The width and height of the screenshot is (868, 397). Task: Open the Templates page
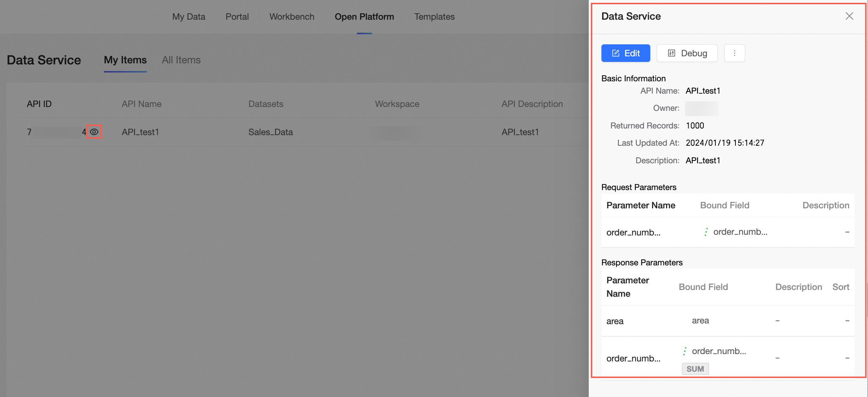(434, 17)
